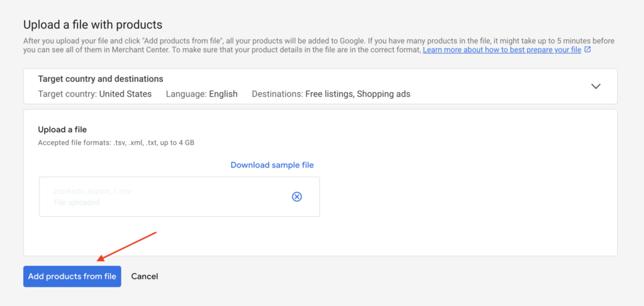Expand Target country and destinations section
644x306 pixels.
[596, 86]
